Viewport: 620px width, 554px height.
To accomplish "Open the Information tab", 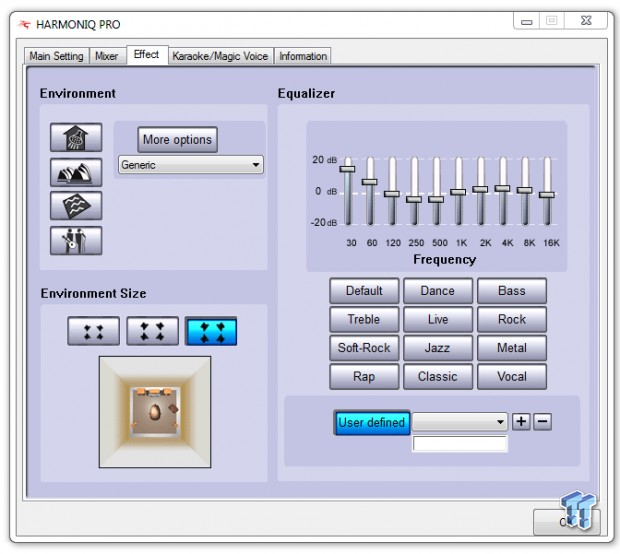I will coord(303,56).
